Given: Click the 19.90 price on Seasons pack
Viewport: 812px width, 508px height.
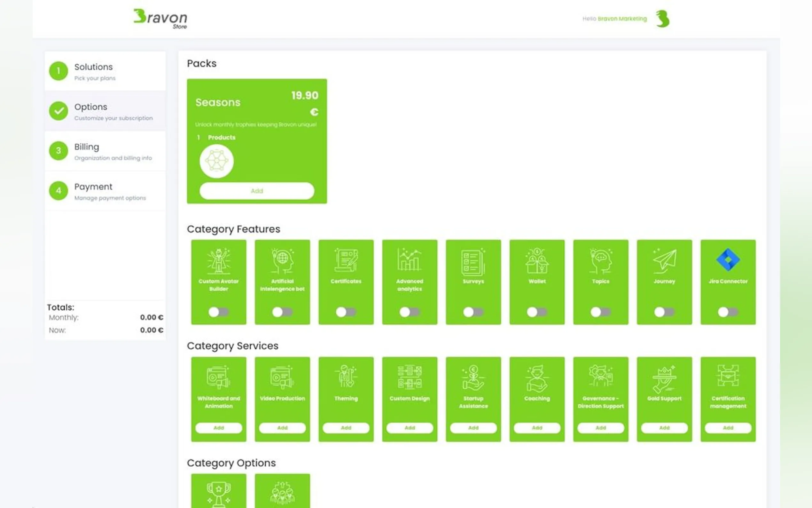Looking at the screenshot, I should pos(305,95).
